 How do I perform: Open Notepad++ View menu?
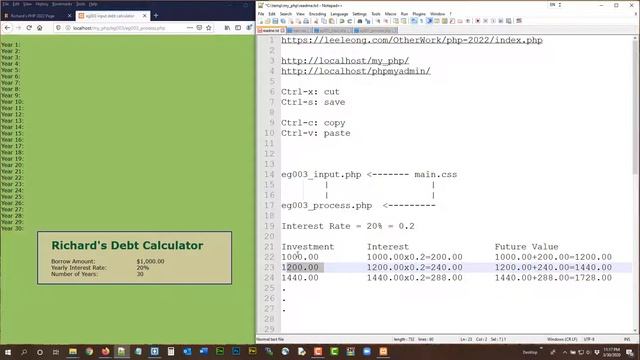click(x=300, y=14)
